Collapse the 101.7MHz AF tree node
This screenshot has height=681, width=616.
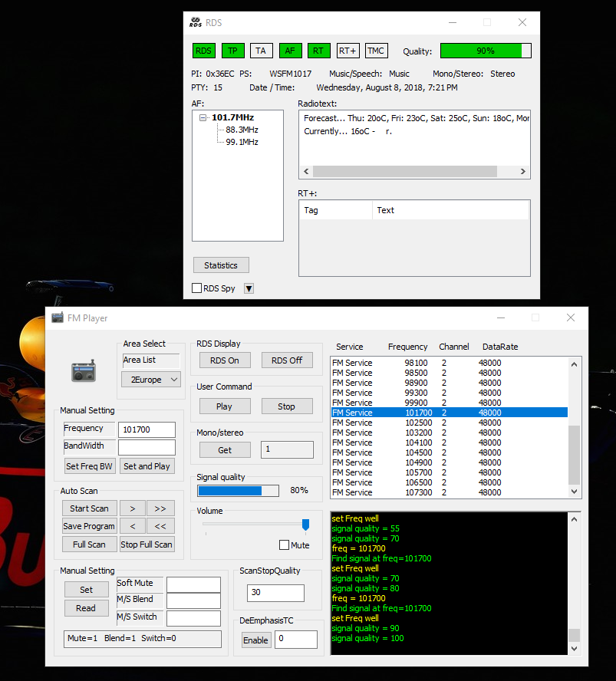click(x=203, y=118)
